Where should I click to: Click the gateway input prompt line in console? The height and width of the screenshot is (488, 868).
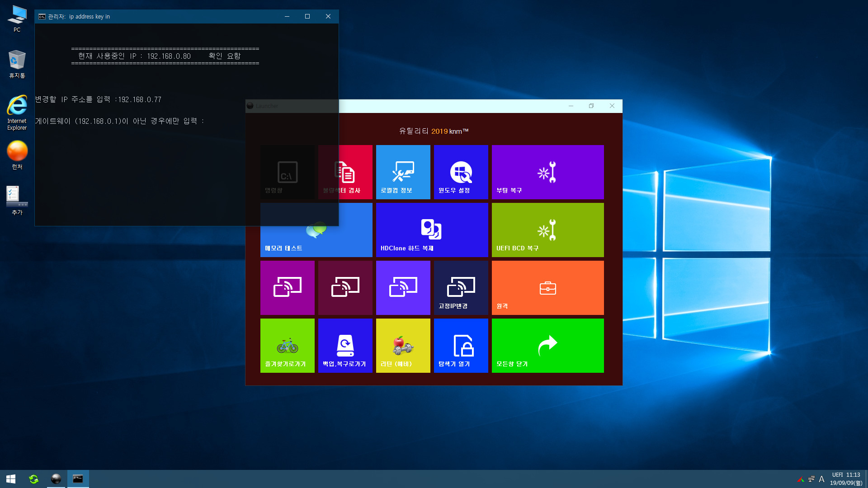click(120, 121)
